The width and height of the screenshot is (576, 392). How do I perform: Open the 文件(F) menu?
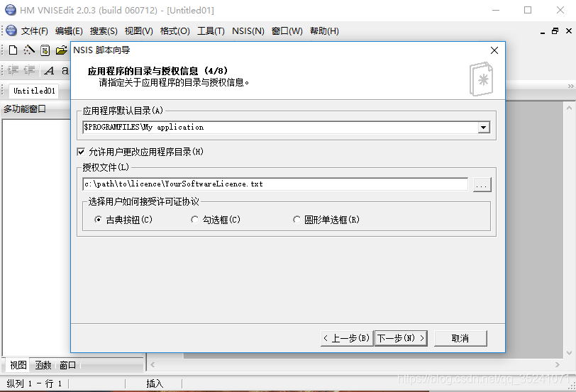tap(35, 30)
